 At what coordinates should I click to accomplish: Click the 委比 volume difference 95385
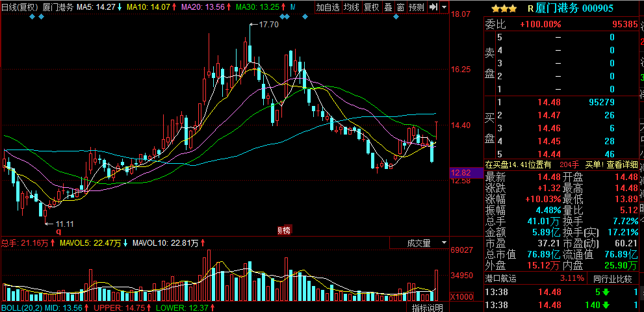pyautogui.click(x=626, y=24)
